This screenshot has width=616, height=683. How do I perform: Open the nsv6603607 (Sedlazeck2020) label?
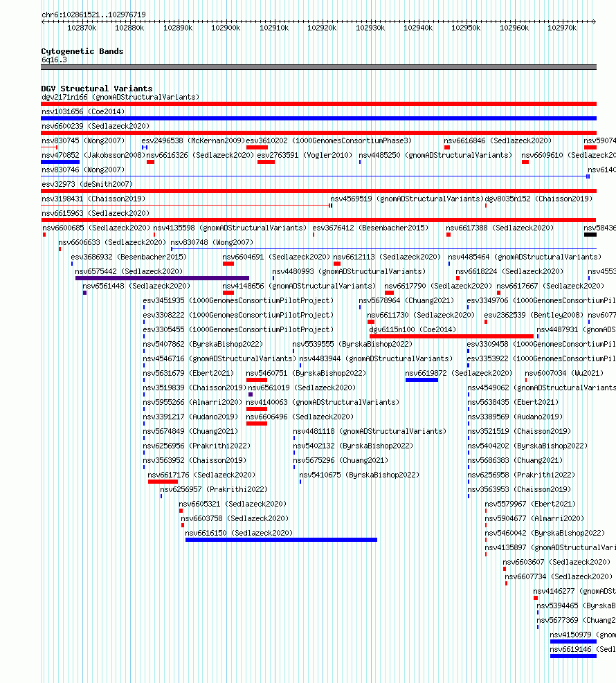pos(556,563)
